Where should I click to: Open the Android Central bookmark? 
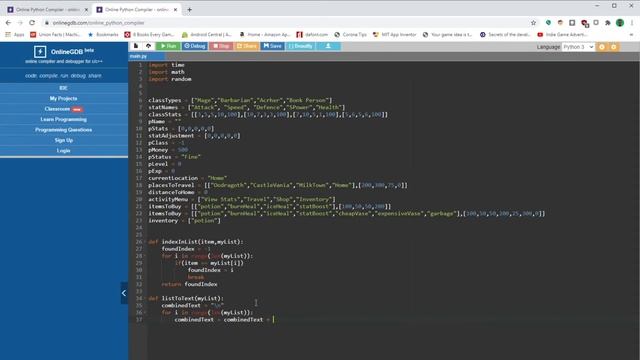point(207,35)
